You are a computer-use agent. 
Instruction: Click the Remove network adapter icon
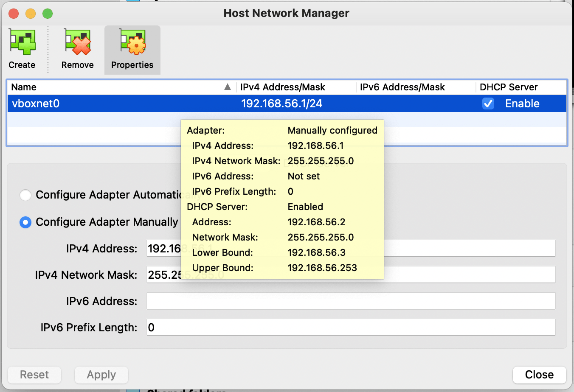coord(78,42)
